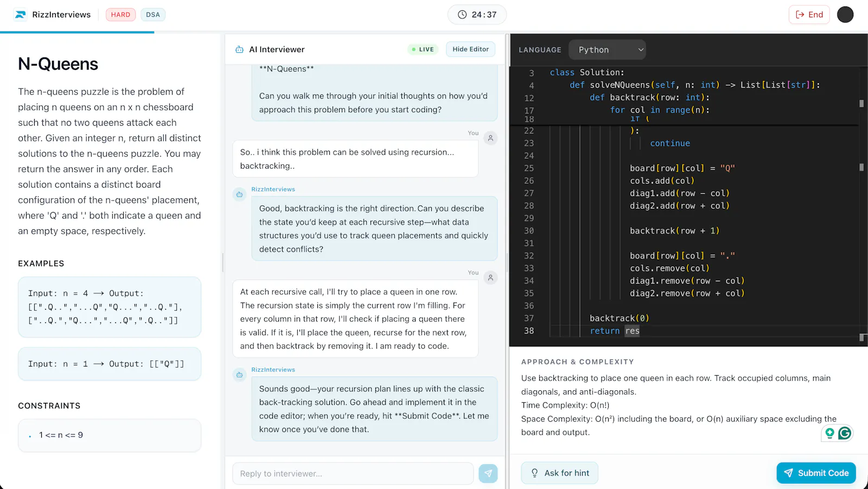Click the RizzInterviews logo icon
868x489 pixels.
click(x=20, y=15)
